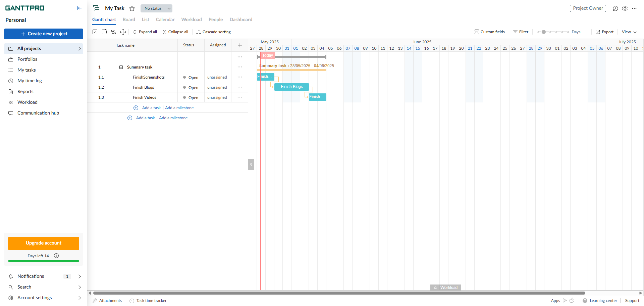The image size is (644, 306).
Task: Click Add a milestone under Finish Videos
Action: click(179, 108)
